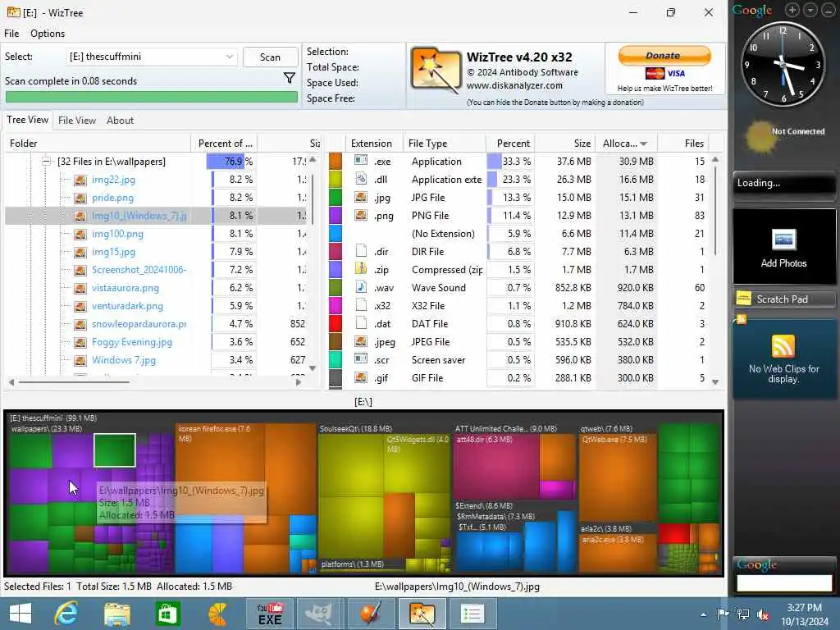This screenshot has height=630, width=840.
Task: Click the Folder column header
Action: tap(98, 143)
